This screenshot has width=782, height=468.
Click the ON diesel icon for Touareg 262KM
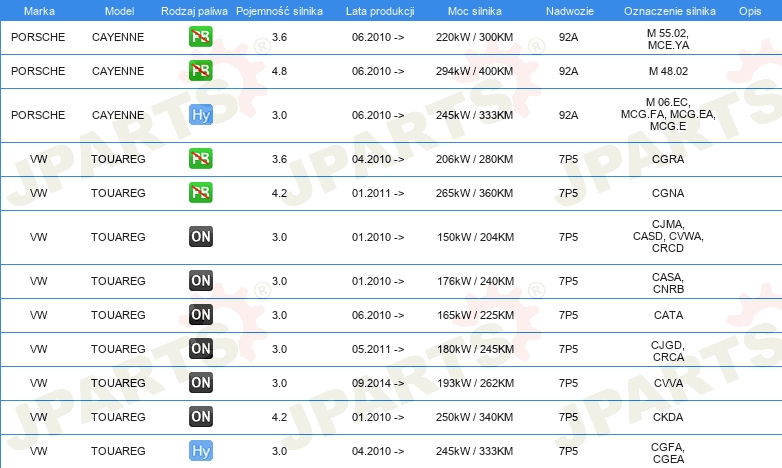click(x=200, y=383)
